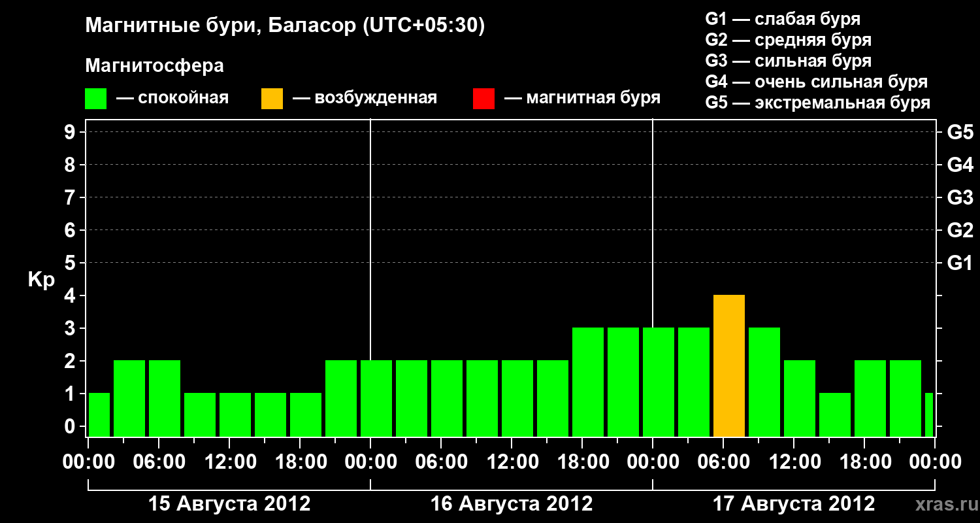
Task: Click the '— магнитная буря' legend label
Action: [x=583, y=98]
